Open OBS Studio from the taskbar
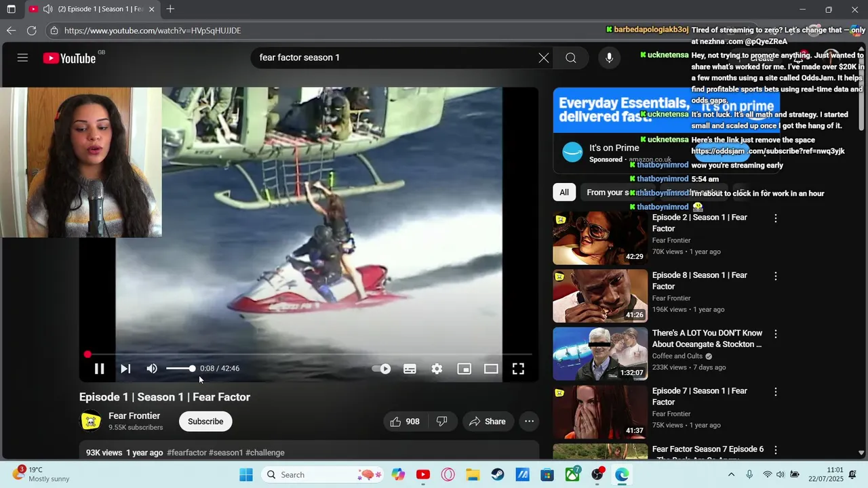Screen dimensions: 868x488 (x=597, y=474)
